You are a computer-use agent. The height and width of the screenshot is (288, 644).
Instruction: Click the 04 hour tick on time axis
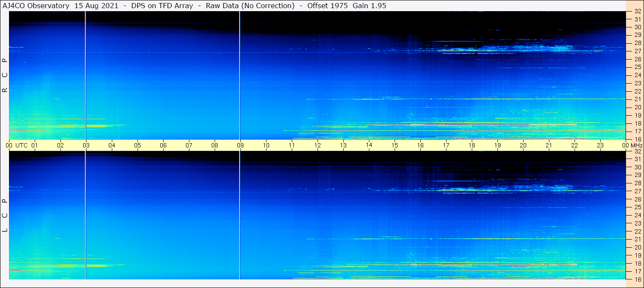112,145
